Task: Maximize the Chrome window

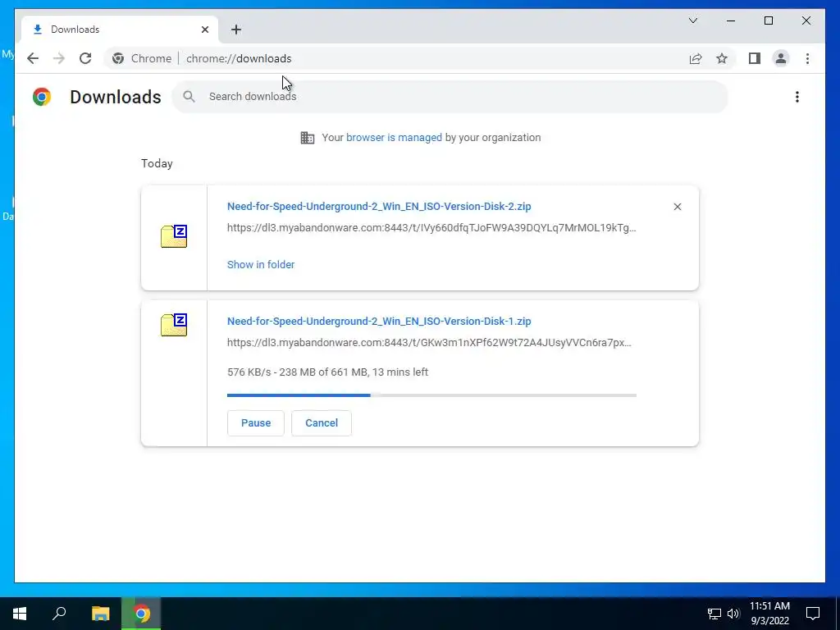Action: pos(768,21)
